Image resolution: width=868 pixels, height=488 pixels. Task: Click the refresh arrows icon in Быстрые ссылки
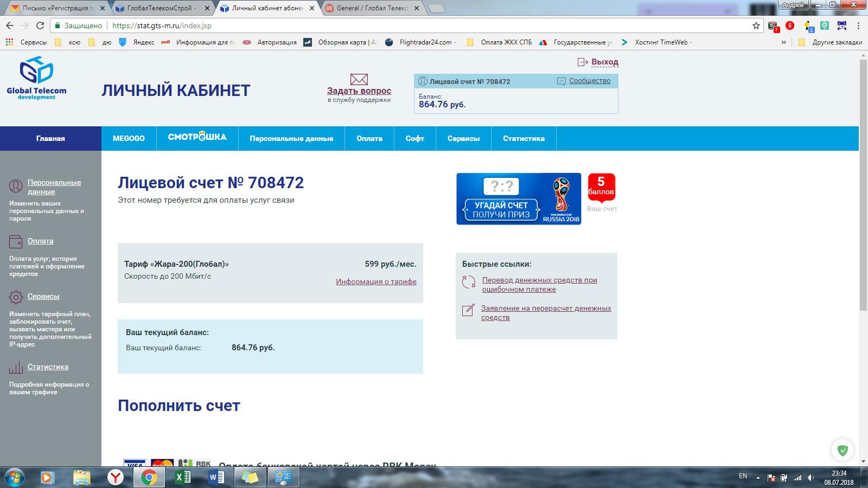pos(469,282)
